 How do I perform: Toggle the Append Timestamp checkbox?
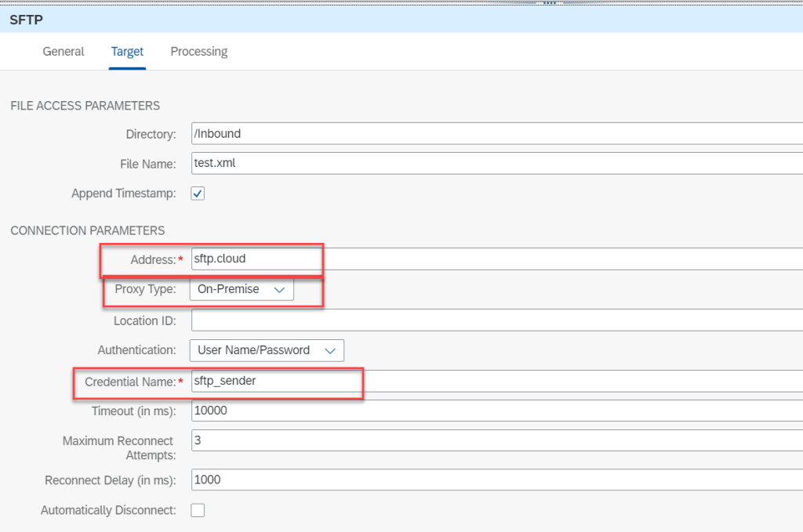pyautogui.click(x=198, y=194)
